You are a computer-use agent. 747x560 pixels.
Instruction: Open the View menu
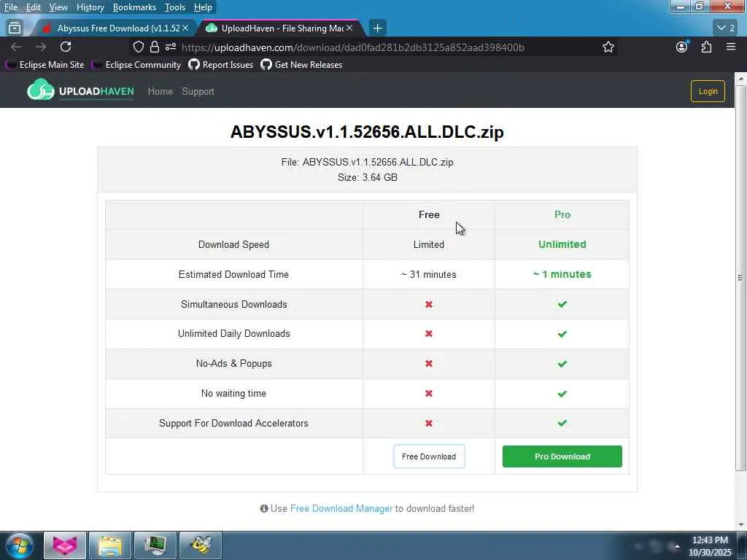pos(58,7)
